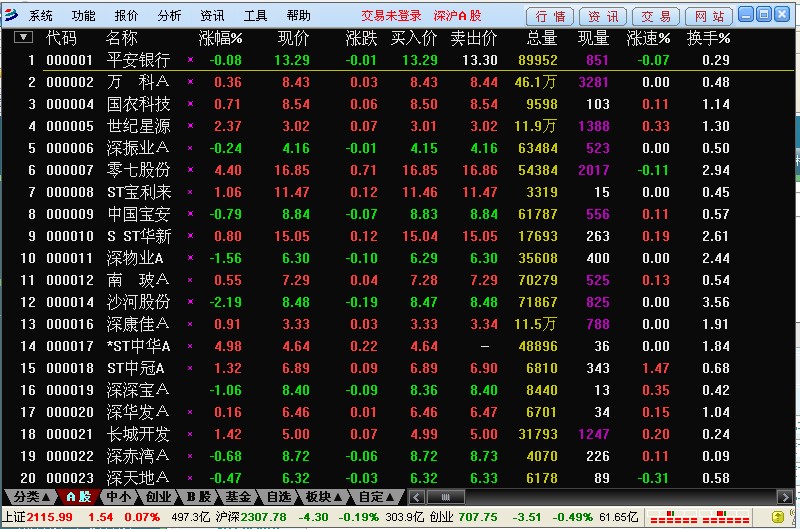Click the 深沪A股 title label
Screen dimensions: 800x529
(457, 16)
